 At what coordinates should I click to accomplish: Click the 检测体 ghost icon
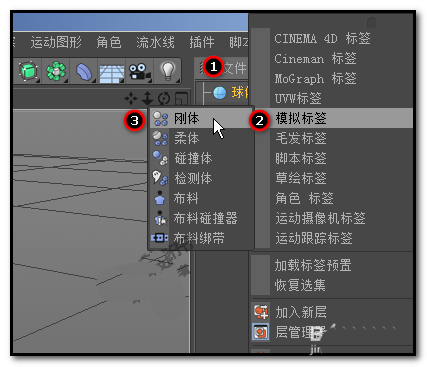point(160,178)
